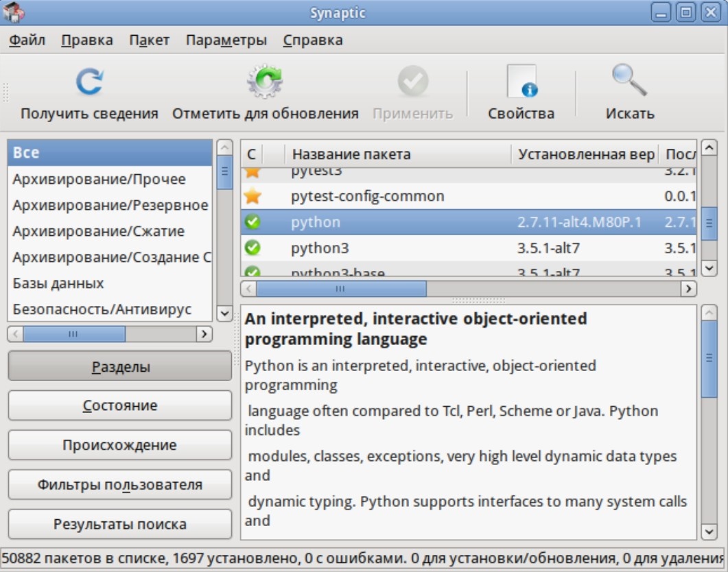Sort by Установленная версия column header

click(x=585, y=154)
